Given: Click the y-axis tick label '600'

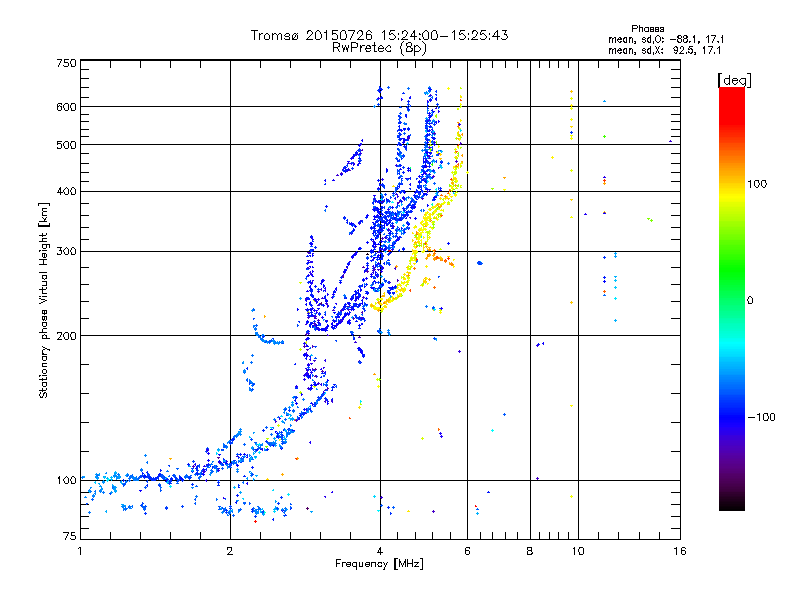Looking at the screenshot, I should point(67,107).
